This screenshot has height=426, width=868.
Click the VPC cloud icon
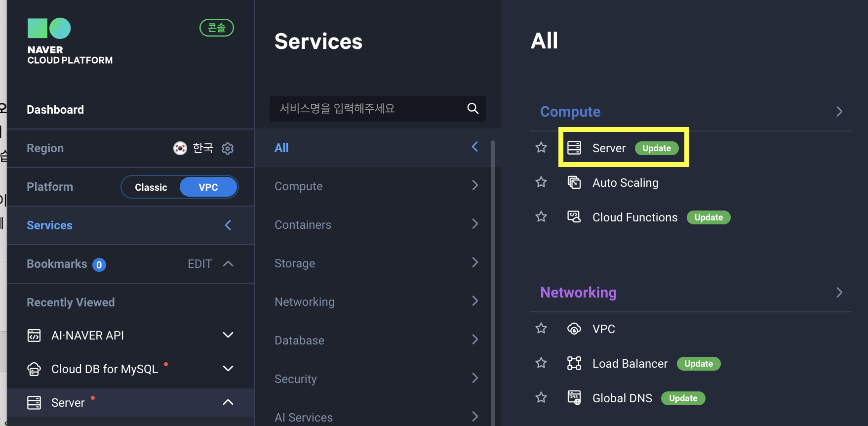574,329
